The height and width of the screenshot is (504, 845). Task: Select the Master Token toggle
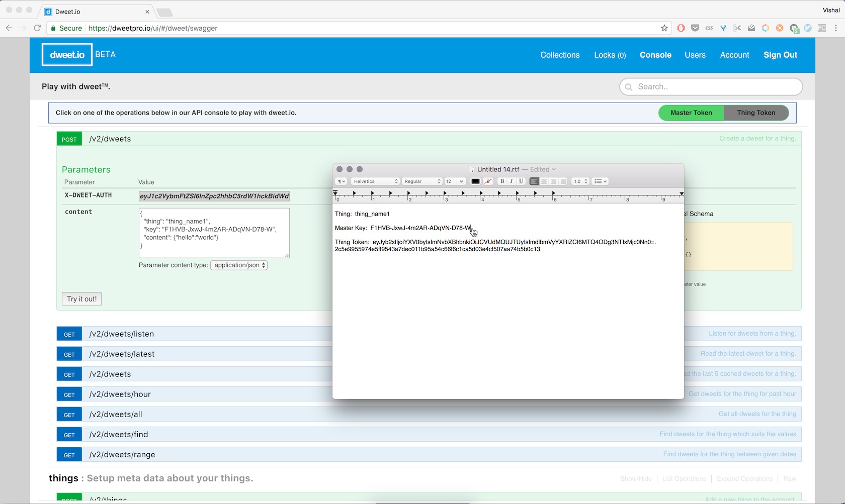coord(691,113)
